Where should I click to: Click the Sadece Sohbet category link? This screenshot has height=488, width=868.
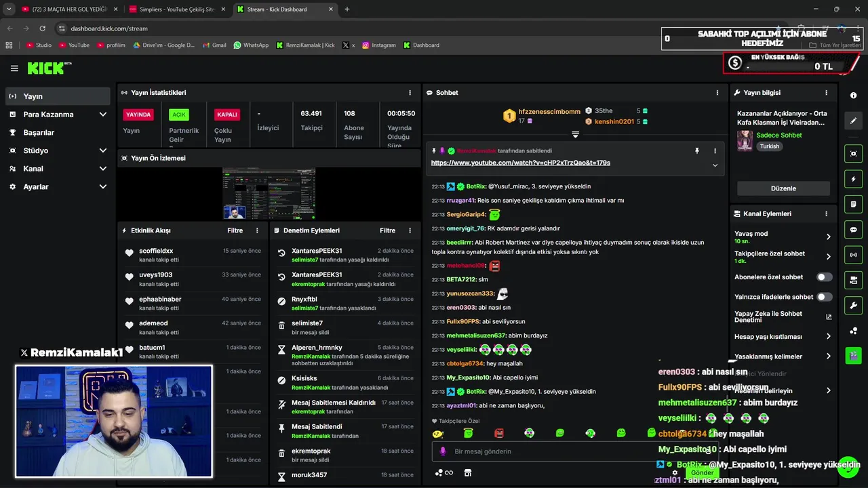[x=778, y=135]
